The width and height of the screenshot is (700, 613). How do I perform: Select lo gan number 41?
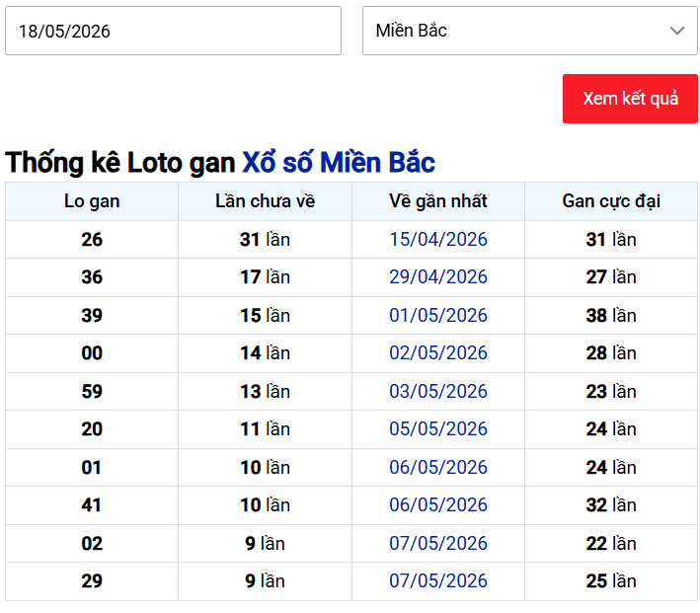tap(91, 504)
